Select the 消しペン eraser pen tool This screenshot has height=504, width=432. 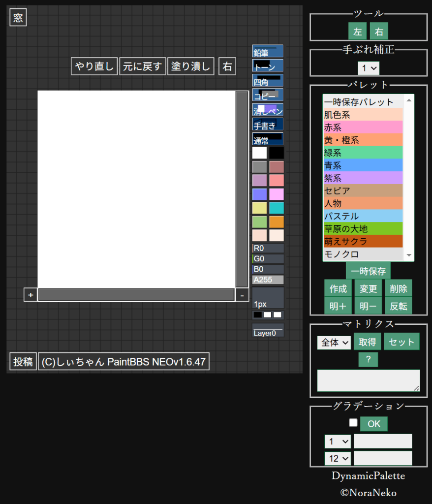pos(268,110)
